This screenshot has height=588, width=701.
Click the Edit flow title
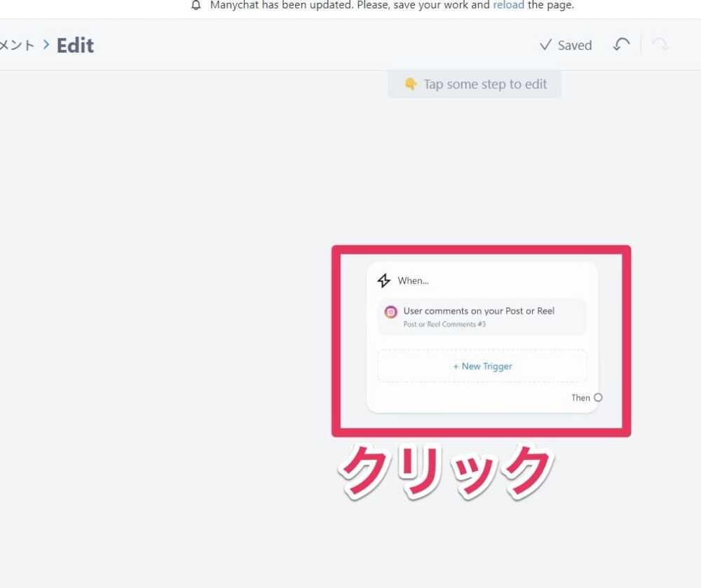(75, 46)
